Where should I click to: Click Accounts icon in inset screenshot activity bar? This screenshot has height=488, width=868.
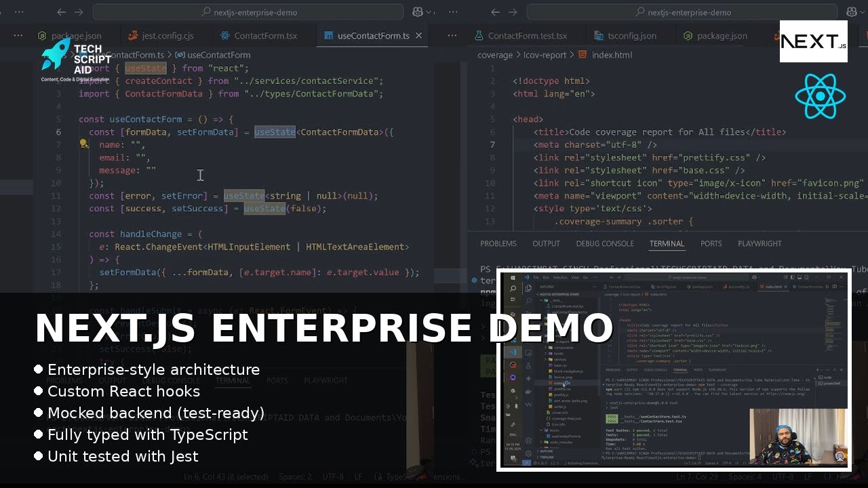pyautogui.click(x=528, y=440)
